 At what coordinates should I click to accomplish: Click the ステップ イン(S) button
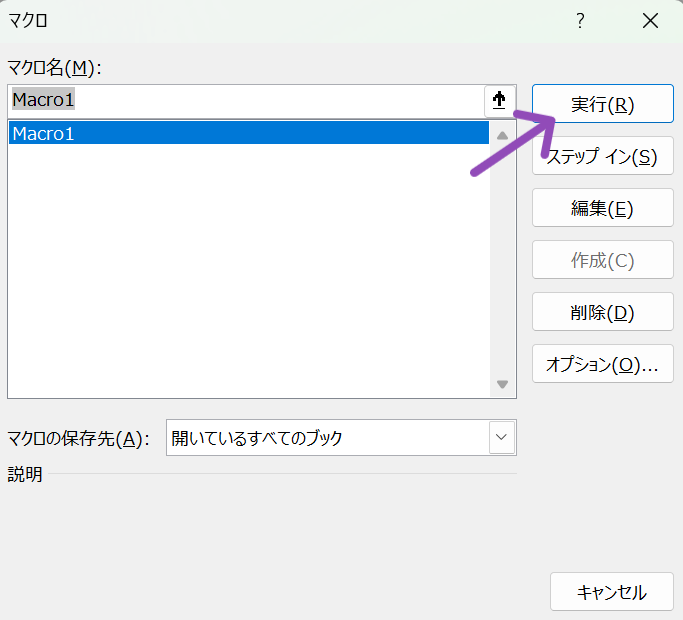point(603,156)
